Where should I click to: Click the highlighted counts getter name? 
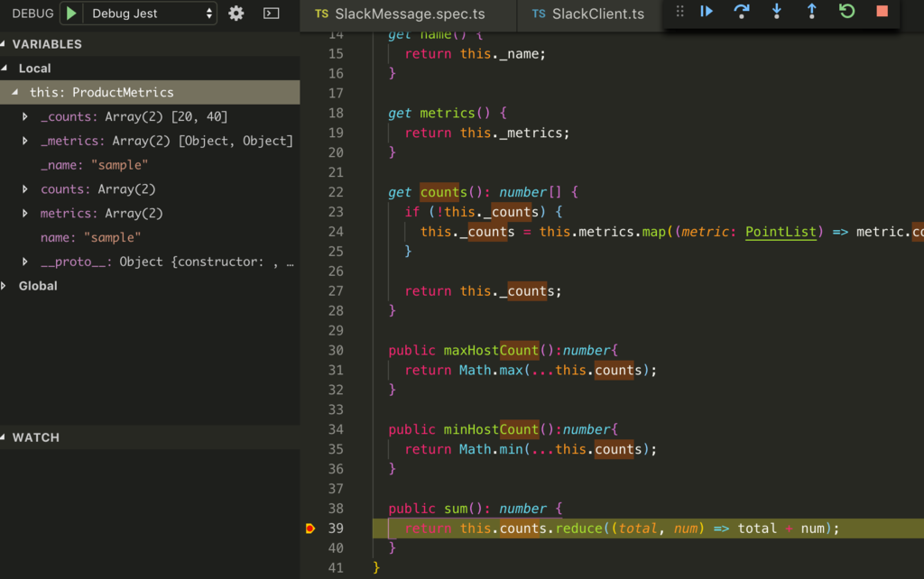(x=443, y=192)
